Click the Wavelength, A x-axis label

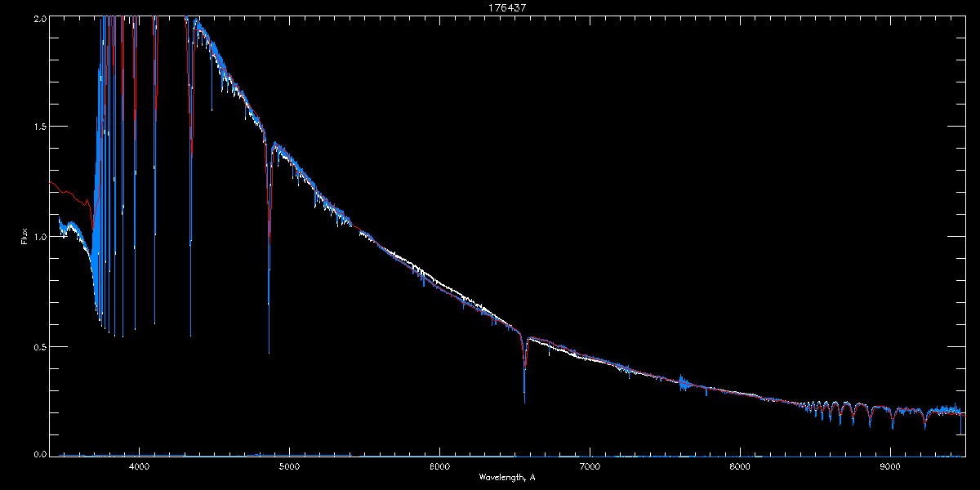click(x=507, y=477)
